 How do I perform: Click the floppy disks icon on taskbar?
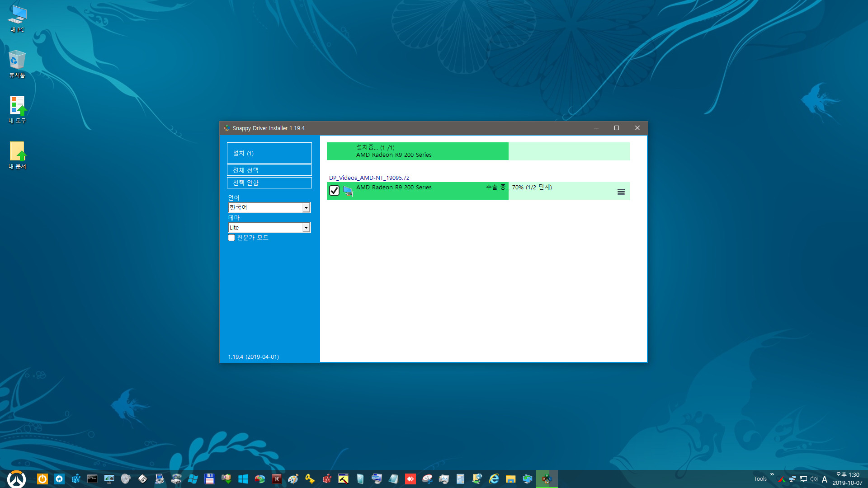point(142,479)
